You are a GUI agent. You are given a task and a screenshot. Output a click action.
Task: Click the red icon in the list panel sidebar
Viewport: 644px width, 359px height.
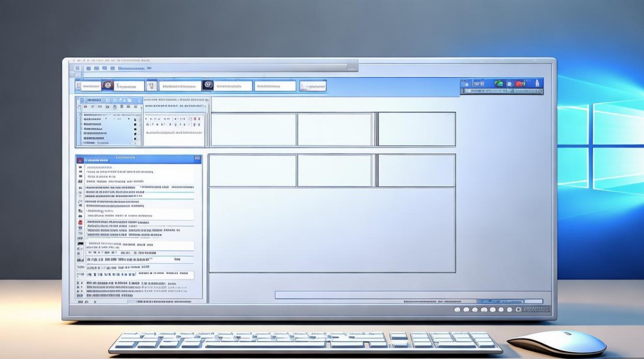click(x=80, y=222)
